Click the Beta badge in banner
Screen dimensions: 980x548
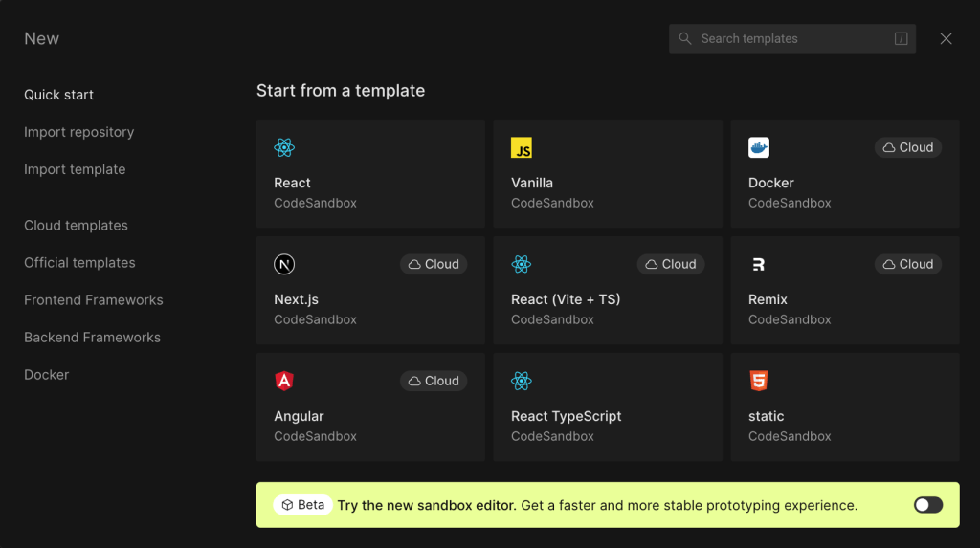click(x=302, y=505)
